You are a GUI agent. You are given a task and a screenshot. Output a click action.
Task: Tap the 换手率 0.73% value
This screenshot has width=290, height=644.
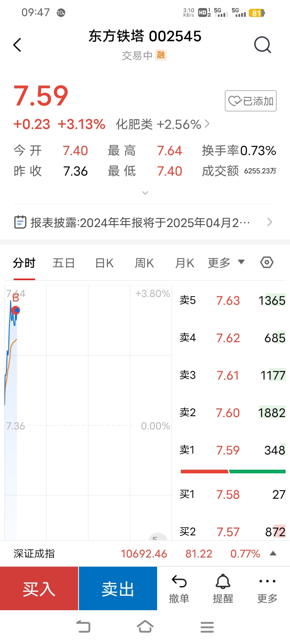(x=258, y=151)
